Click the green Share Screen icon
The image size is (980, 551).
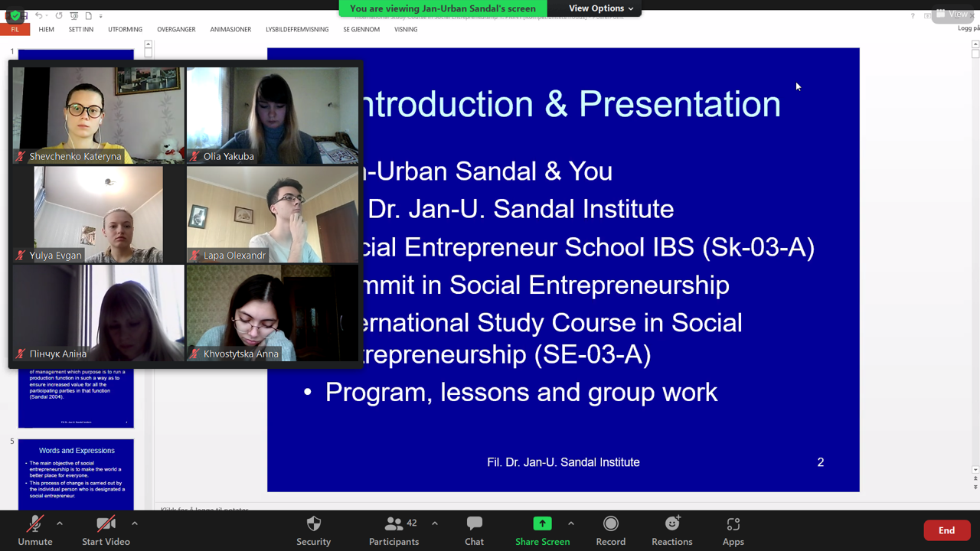point(542,524)
